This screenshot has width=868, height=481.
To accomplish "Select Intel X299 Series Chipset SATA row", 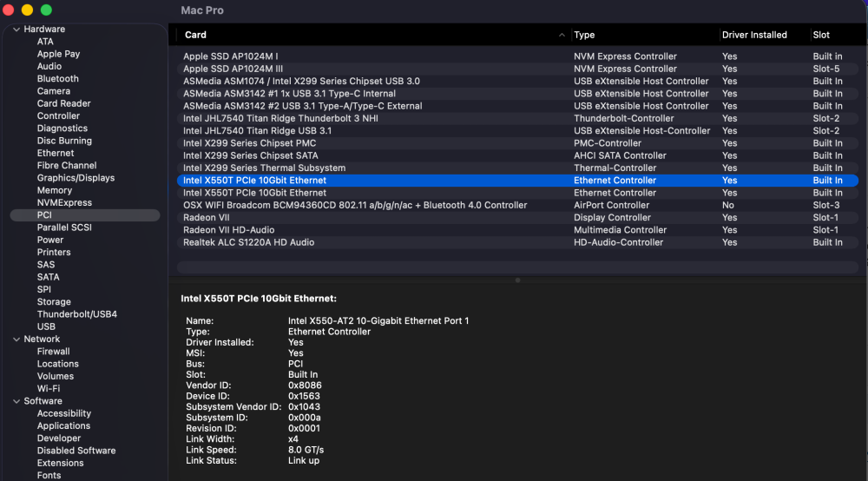I will click(517, 155).
